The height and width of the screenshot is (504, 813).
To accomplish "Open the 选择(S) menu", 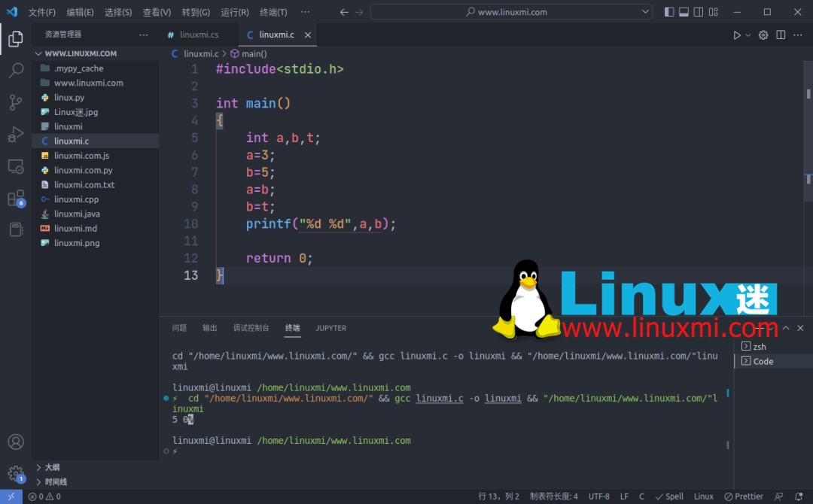I will pyautogui.click(x=118, y=12).
